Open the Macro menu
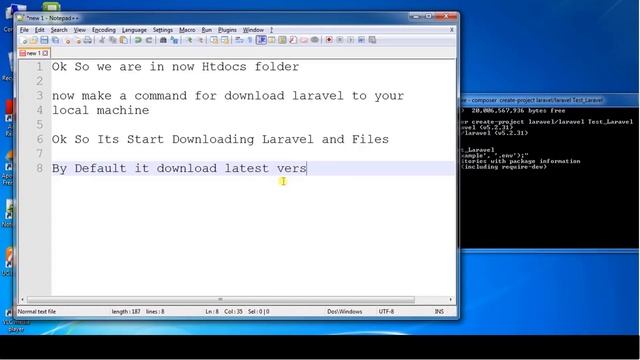Viewport: 640px width, 360px height. click(x=187, y=30)
